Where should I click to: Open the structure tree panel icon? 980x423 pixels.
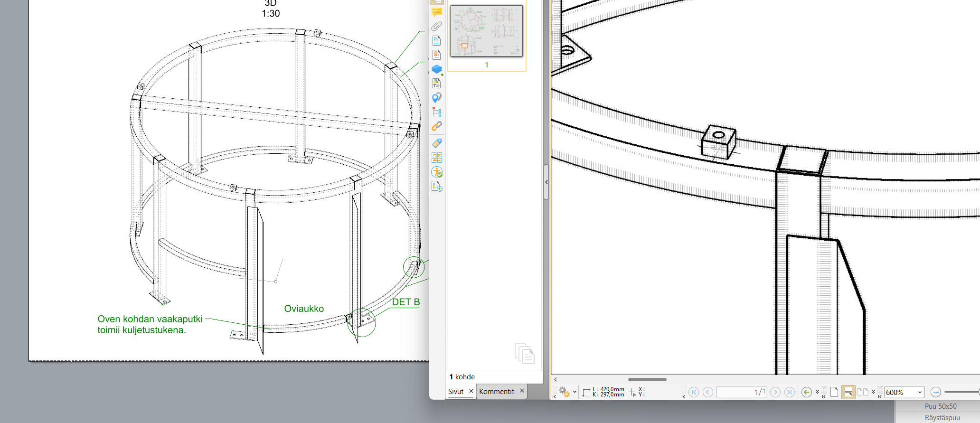click(x=437, y=112)
